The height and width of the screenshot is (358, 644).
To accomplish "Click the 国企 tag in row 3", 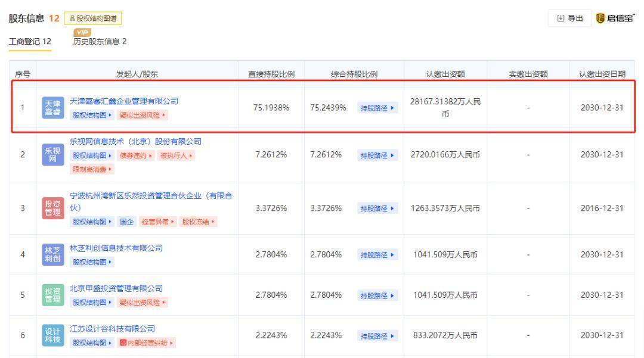I will pyautogui.click(x=126, y=222).
